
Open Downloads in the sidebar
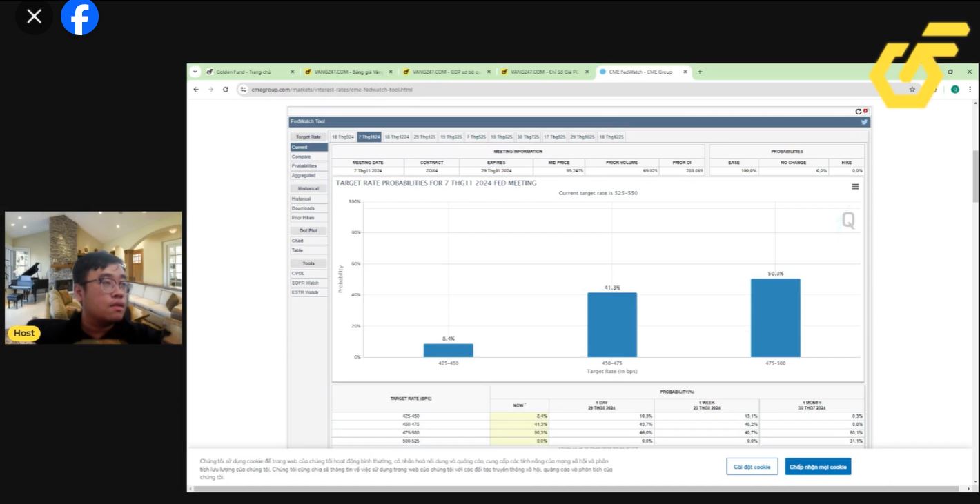[x=308, y=208]
